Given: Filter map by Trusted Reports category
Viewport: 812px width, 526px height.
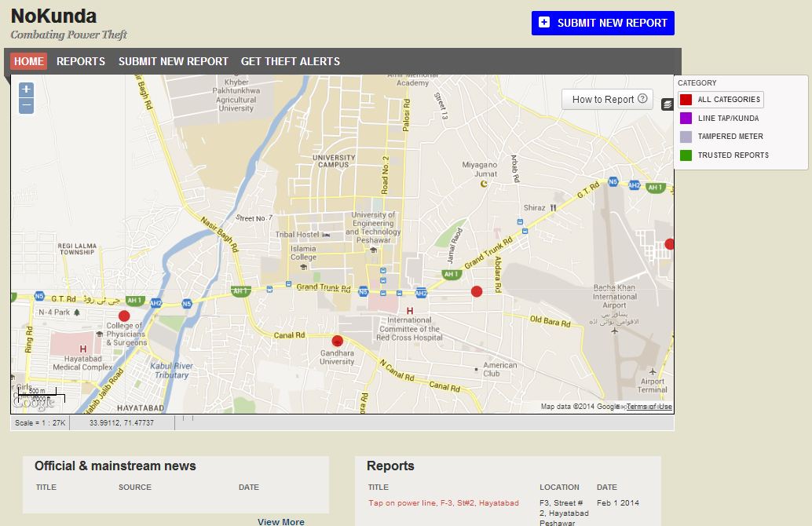Looking at the screenshot, I should coord(724,155).
